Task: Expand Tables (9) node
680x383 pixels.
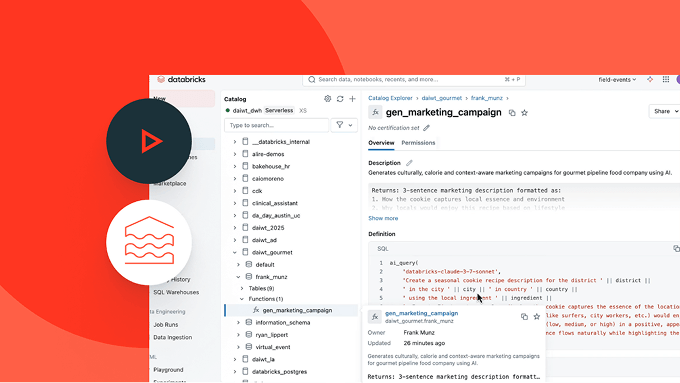Action: tap(242, 288)
